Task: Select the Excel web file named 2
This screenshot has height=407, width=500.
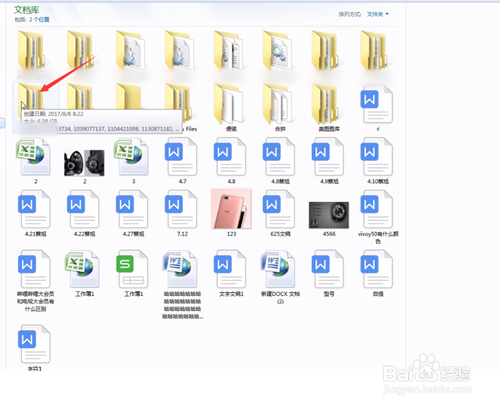Action: (35, 161)
